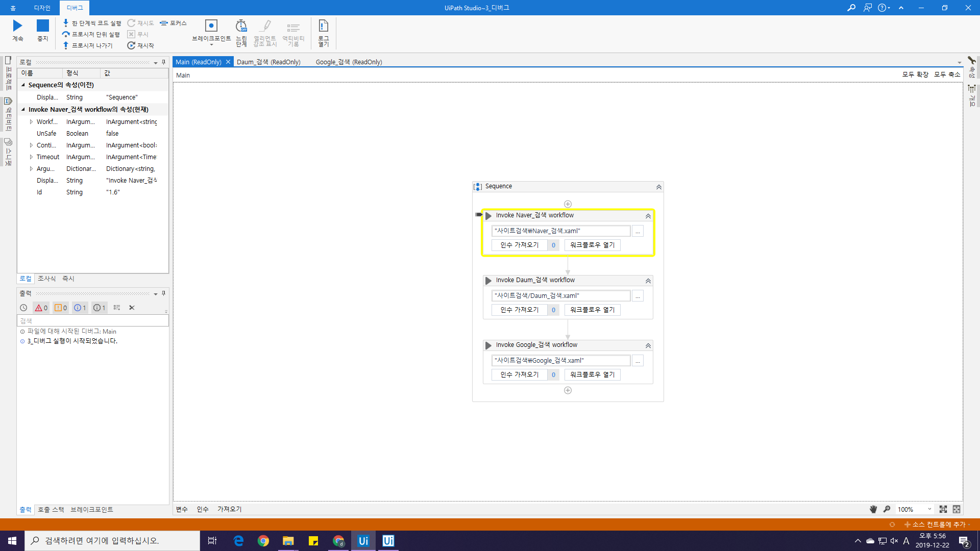980x551 pixels.
Task: Collapse the Invoke Daum_검색 workflow activity
Action: 648,281
